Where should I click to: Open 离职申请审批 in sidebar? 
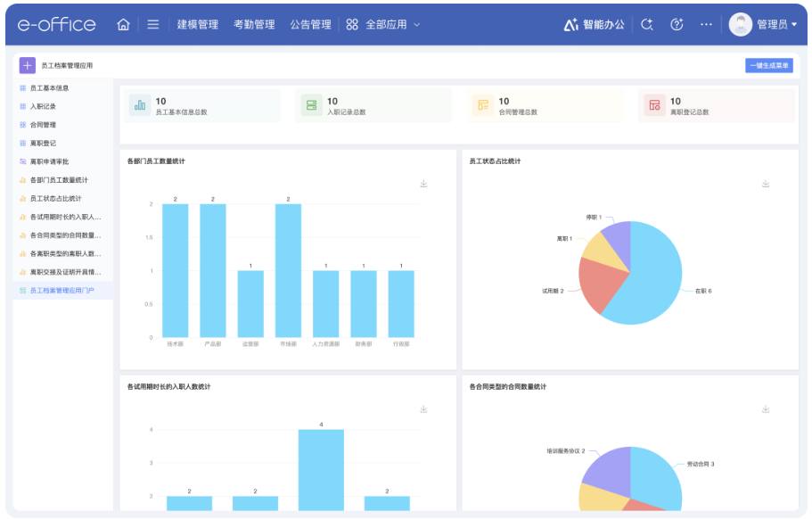pyautogui.click(x=50, y=161)
